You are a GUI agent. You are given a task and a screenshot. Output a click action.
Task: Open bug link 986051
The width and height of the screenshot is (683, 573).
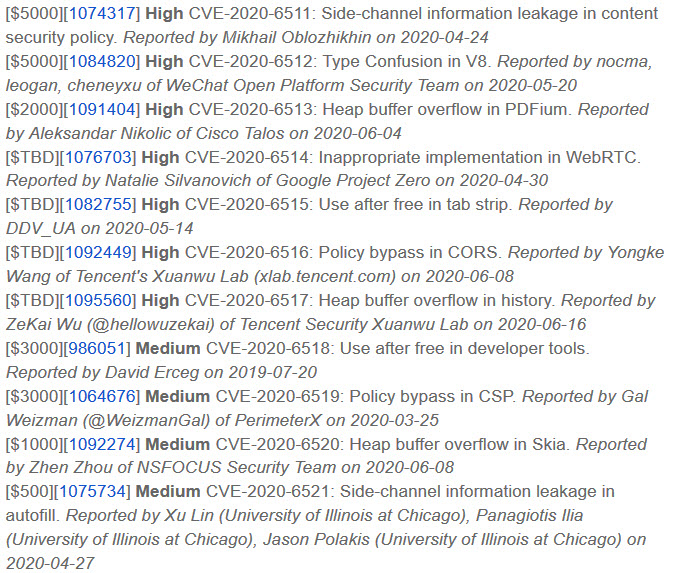[98, 348]
